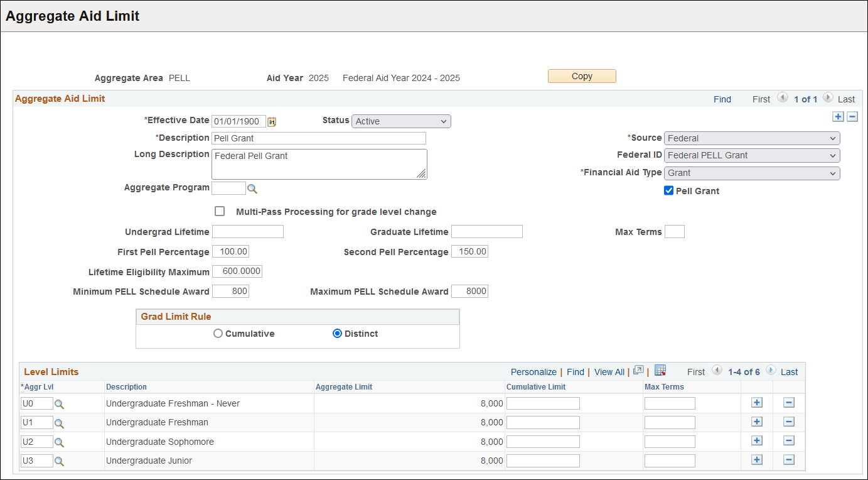Delete the current Aggregate Aid Limit row
The image size is (868, 480).
(852, 116)
